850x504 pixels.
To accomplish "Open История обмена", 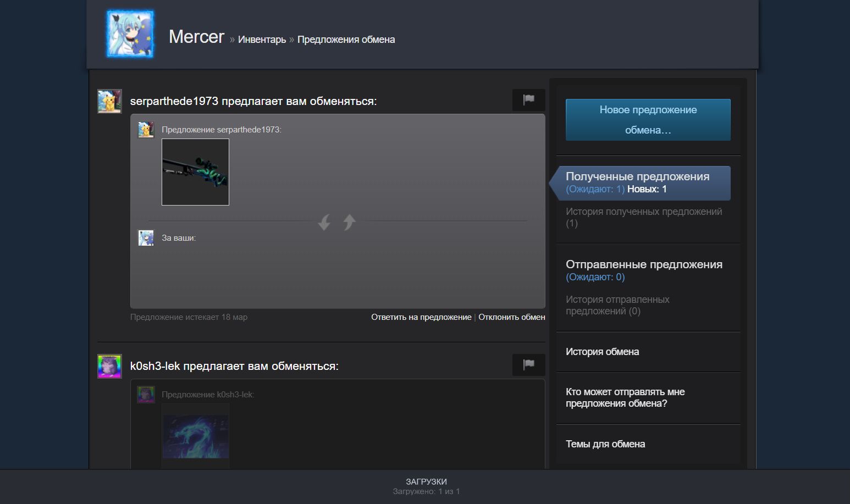I will click(602, 352).
